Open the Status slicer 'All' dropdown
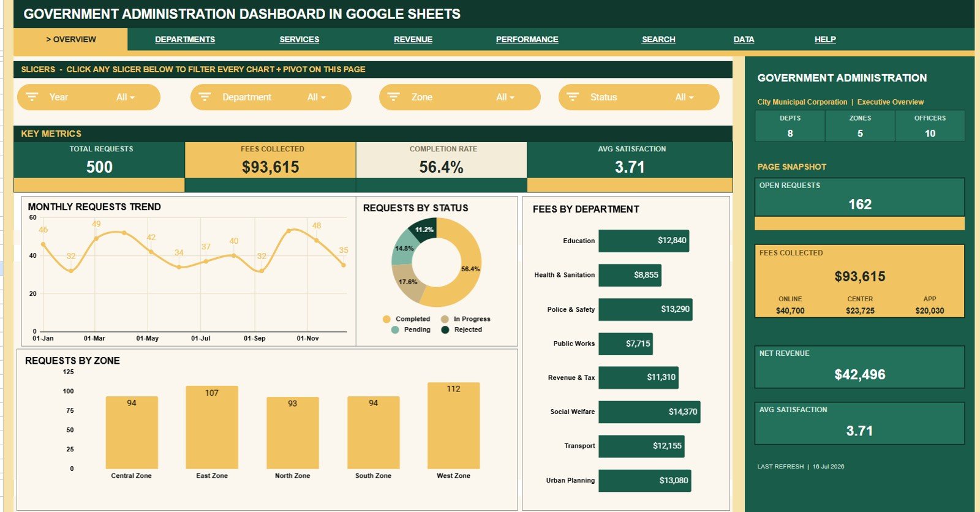The width and height of the screenshot is (980, 512). point(684,97)
